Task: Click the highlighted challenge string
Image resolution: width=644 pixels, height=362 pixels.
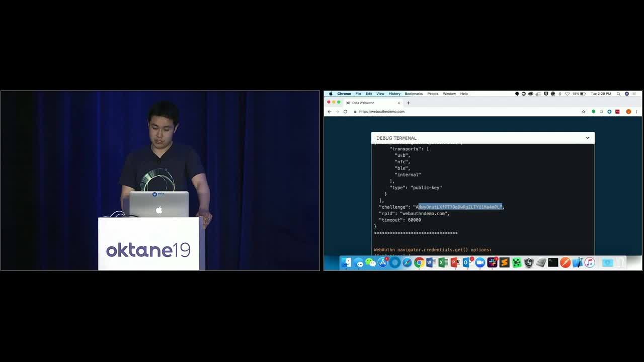Action: pyautogui.click(x=460, y=207)
